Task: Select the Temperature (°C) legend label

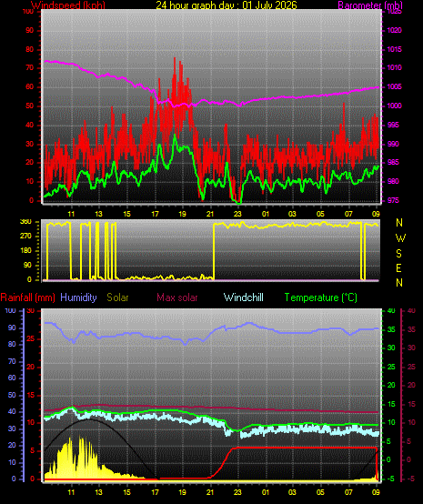Action: (321, 297)
